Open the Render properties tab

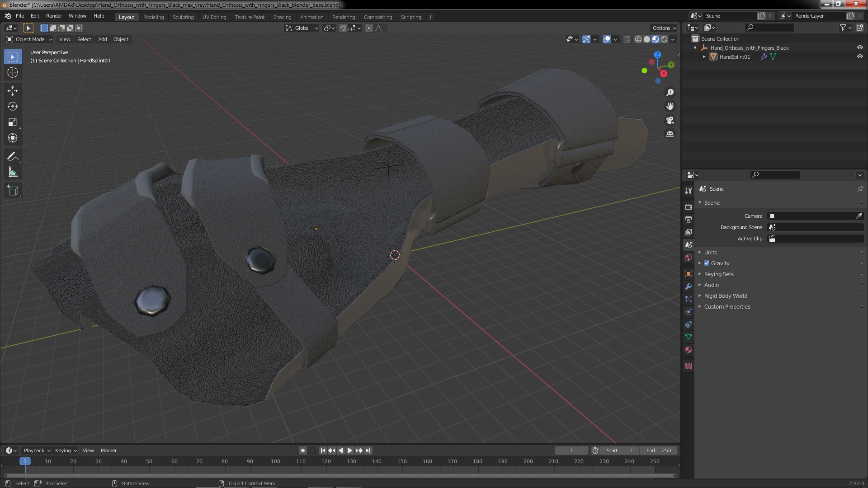pyautogui.click(x=689, y=206)
